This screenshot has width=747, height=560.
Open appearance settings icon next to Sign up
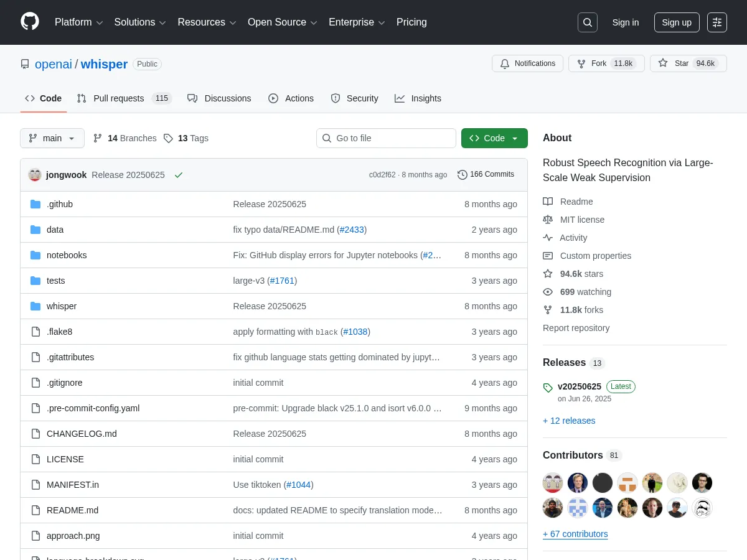pos(717,22)
